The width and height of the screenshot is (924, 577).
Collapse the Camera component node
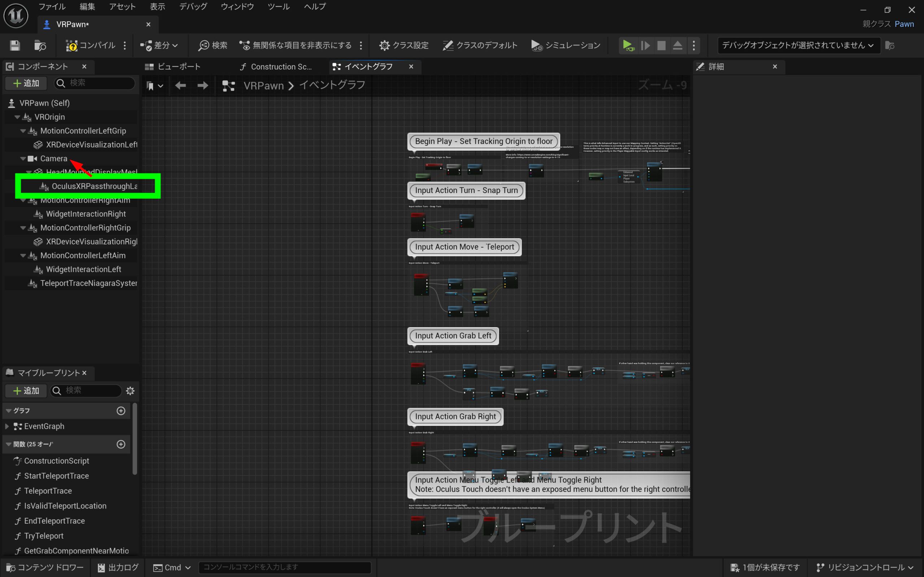[x=23, y=159]
